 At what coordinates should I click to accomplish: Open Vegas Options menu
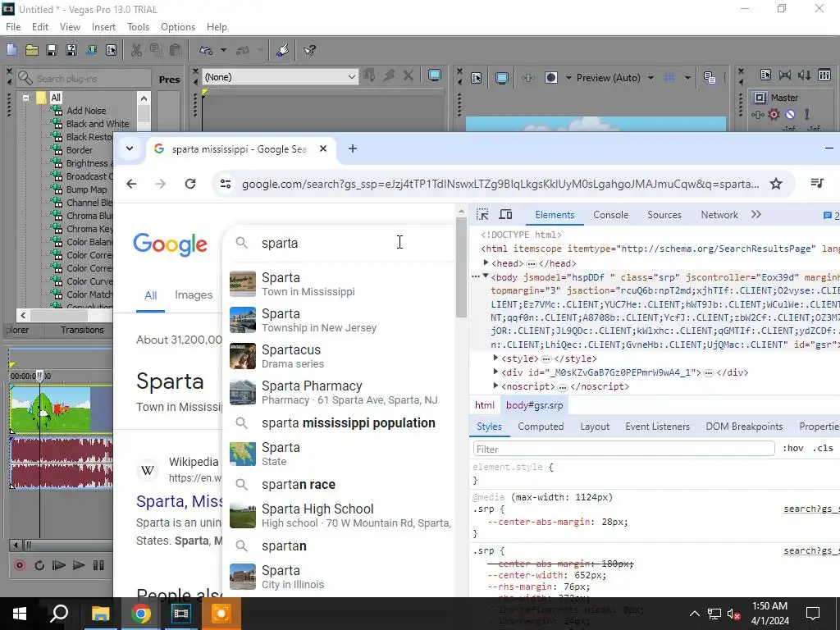pos(178,27)
